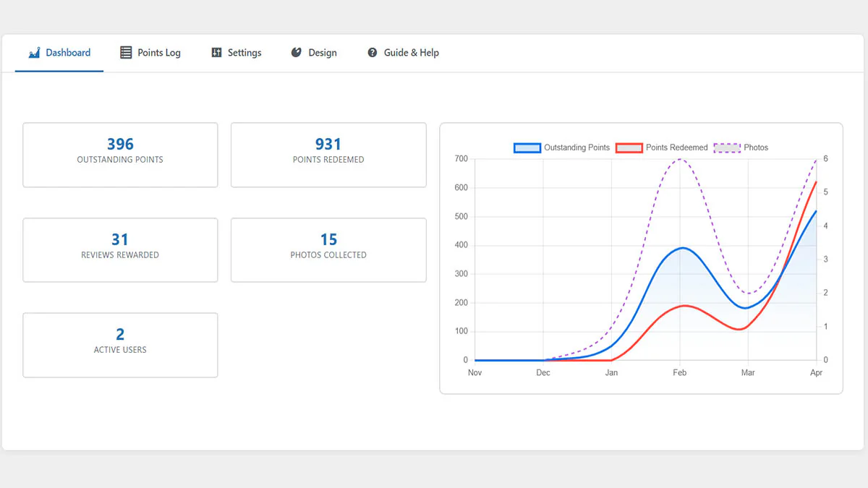Click the 31 reviews rewarded value
The image size is (868, 488).
(x=120, y=239)
